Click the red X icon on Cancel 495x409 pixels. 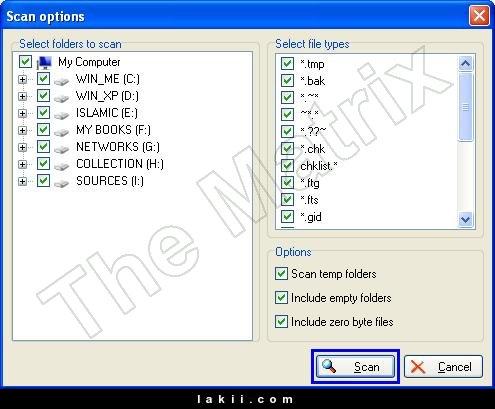point(418,367)
